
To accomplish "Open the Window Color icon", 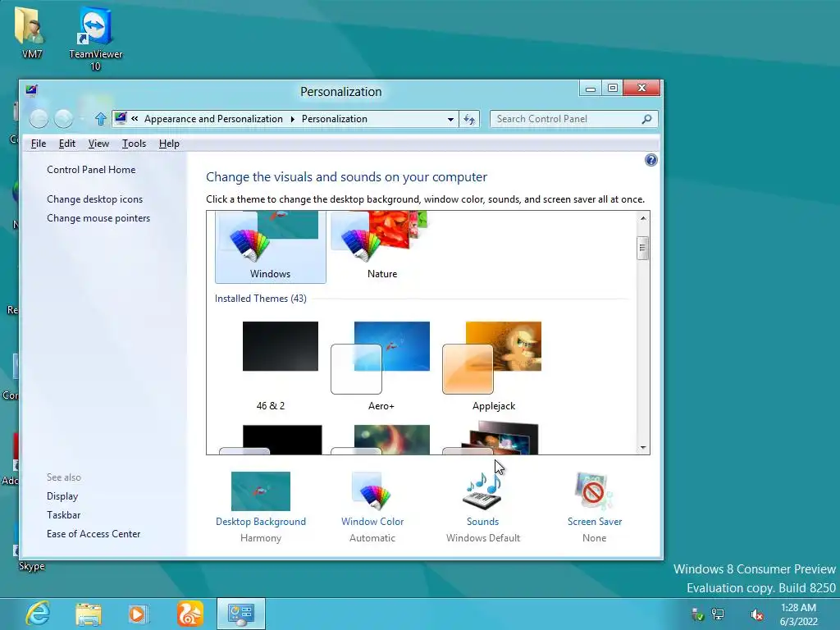I will click(372, 491).
